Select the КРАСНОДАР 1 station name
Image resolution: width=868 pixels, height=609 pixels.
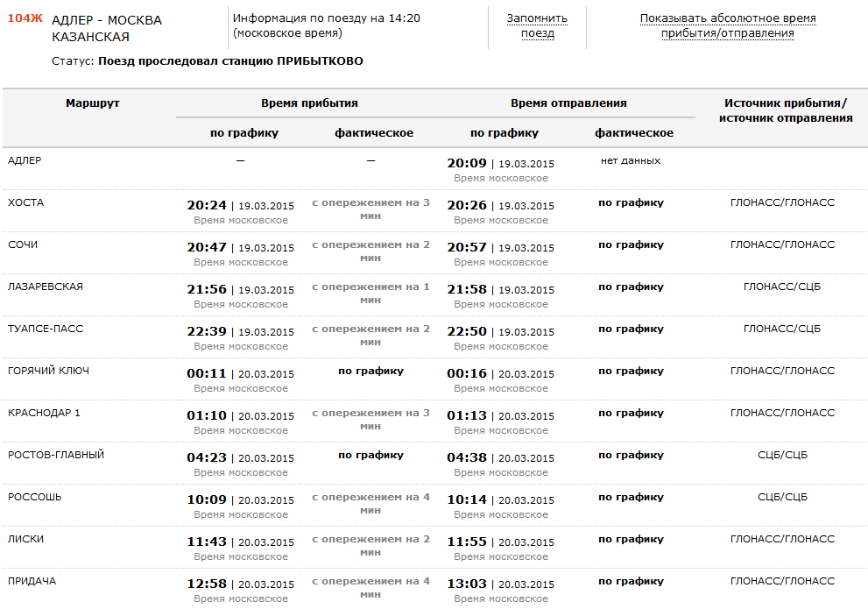44,413
